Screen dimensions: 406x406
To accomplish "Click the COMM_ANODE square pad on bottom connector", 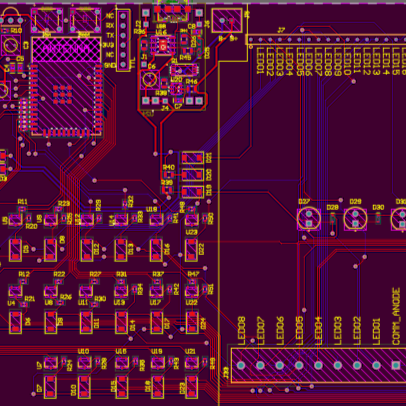I will (396, 365).
